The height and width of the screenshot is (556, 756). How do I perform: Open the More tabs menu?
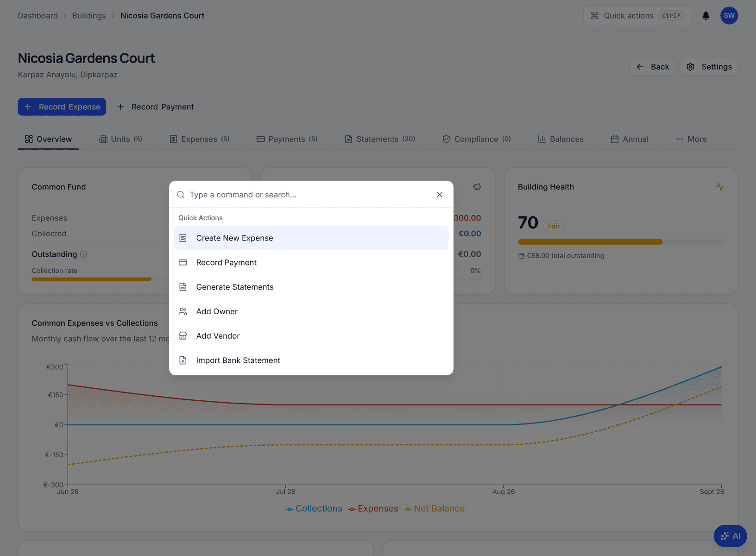tap(691, 139)
